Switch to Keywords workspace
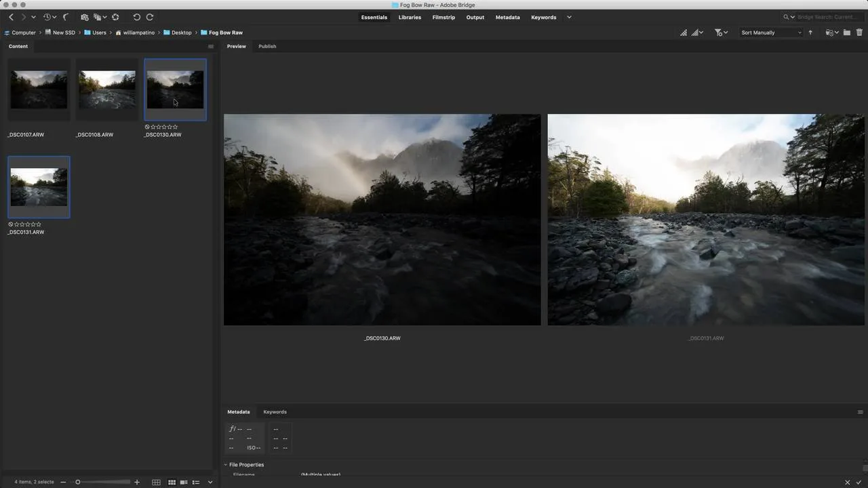 [x=544, y=17]
